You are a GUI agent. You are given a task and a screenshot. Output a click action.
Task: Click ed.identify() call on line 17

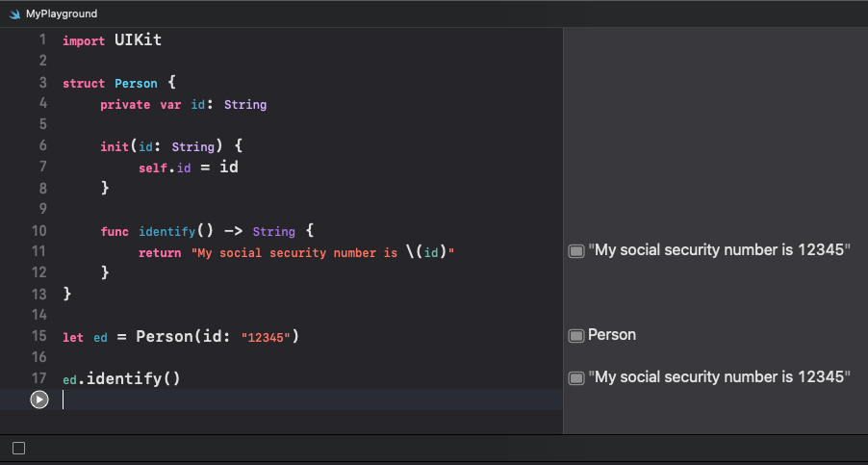pyautogui.click(x=121, y=379)
